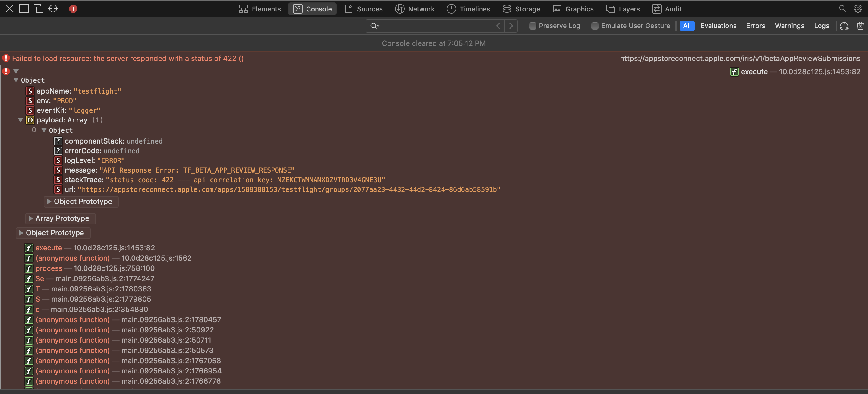Filter console by Evaluations
The height and width of the screenshot is (394, 868).
click(x=718, y=26)
